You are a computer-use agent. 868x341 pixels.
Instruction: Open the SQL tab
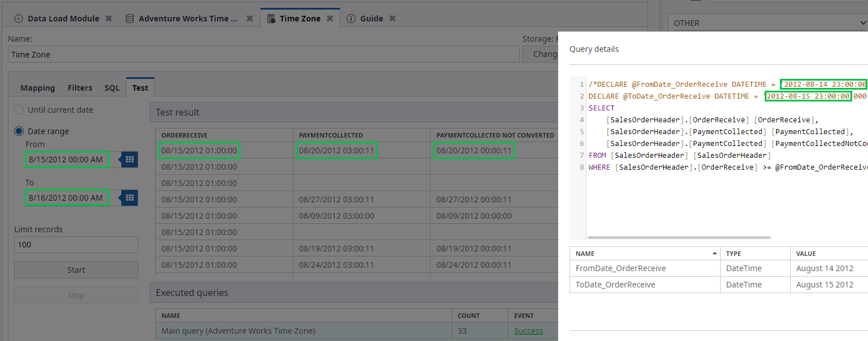112,88
